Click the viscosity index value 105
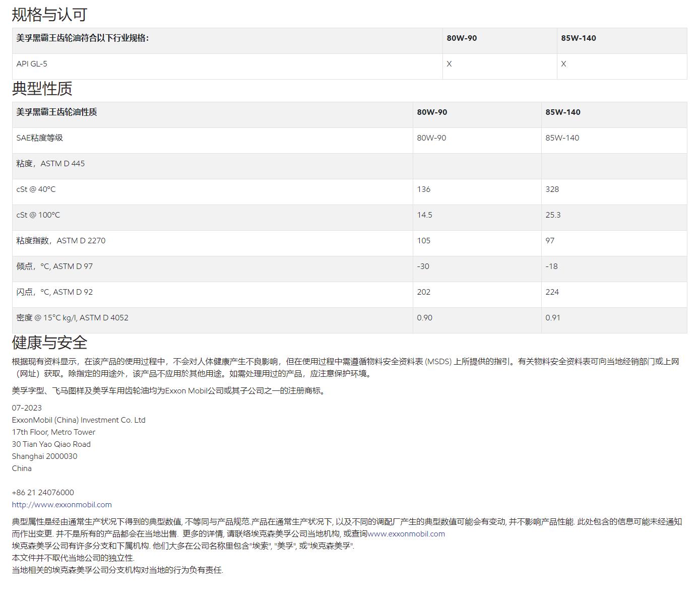Viewport: 700px width, 605px height. click(424, 241)
